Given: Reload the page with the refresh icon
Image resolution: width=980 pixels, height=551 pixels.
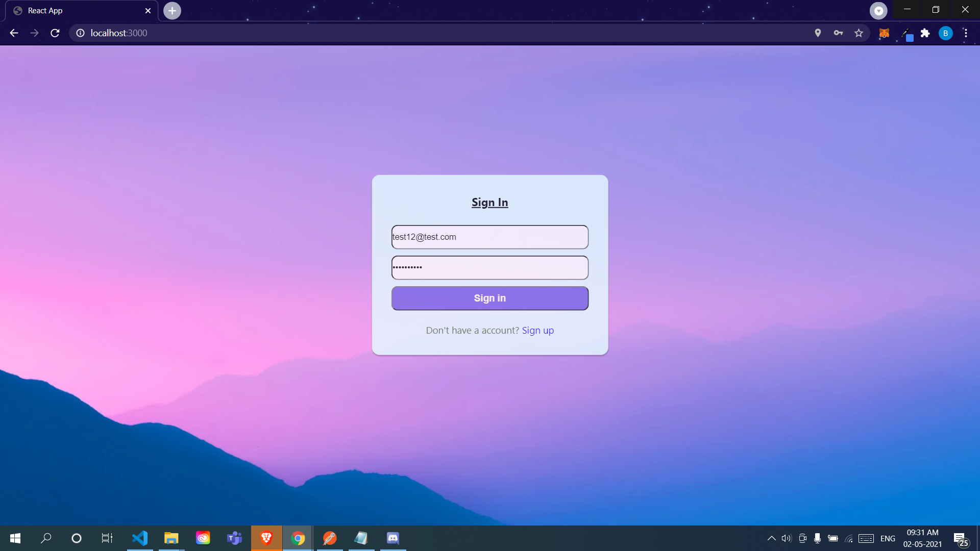Looking at the screenshot, I should click(x=55, y=33).
